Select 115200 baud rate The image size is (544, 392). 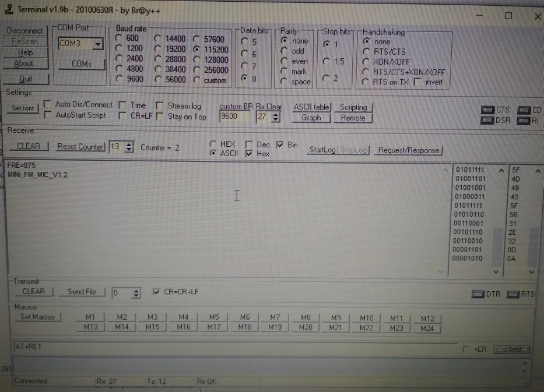(x=196, y=49)
